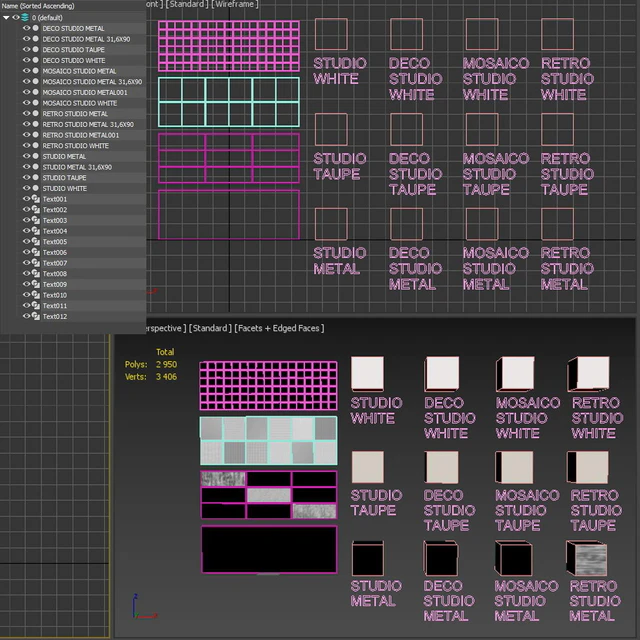640x640 pixels.
Task: Hide Text002 using its eye icon
Action: [27, 209]
